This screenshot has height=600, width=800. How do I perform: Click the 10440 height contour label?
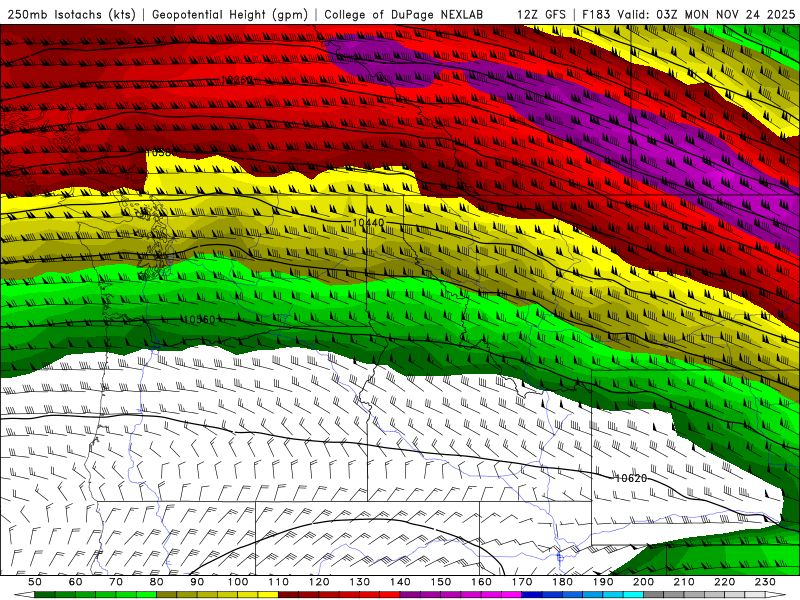(x=368, y=222)
